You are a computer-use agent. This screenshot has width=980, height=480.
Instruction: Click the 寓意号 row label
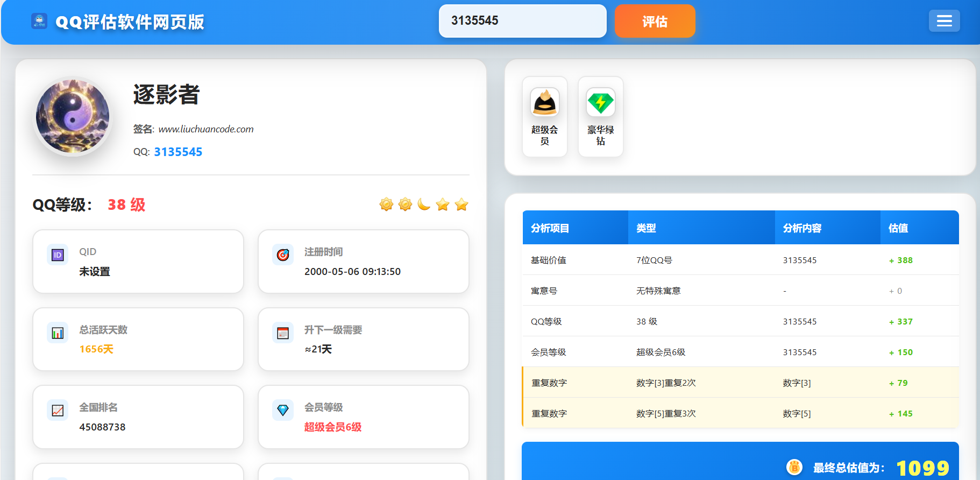pyautogui.click(x=544, y=291)
